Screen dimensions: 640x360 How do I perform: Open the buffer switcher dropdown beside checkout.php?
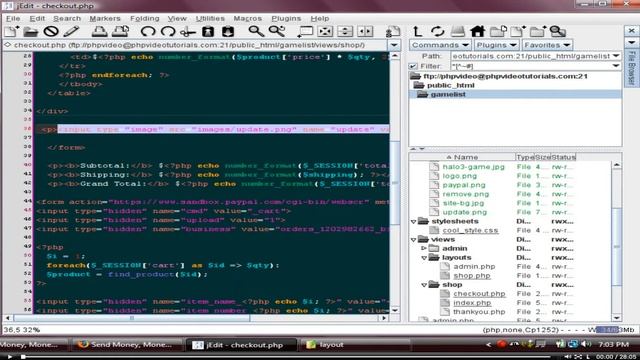(x=394, y=45)
